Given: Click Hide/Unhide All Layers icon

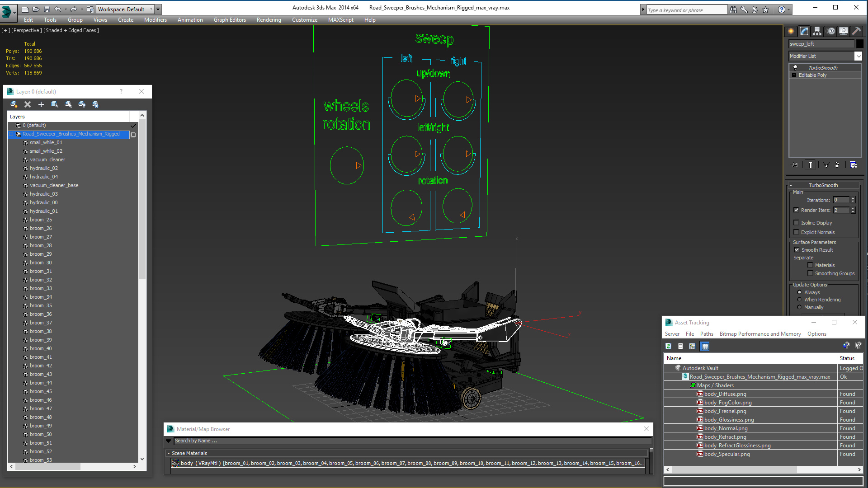Looking at the screenshot, I should pos(82,104).
